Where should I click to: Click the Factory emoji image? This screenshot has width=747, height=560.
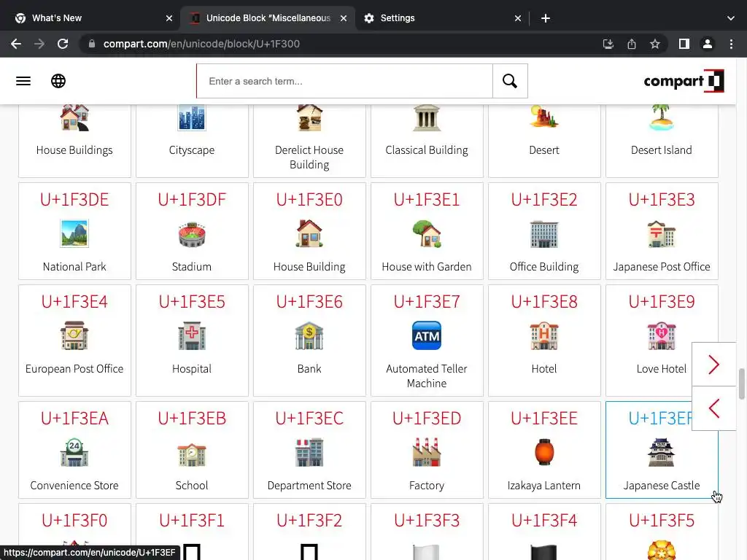pos(427,452)
